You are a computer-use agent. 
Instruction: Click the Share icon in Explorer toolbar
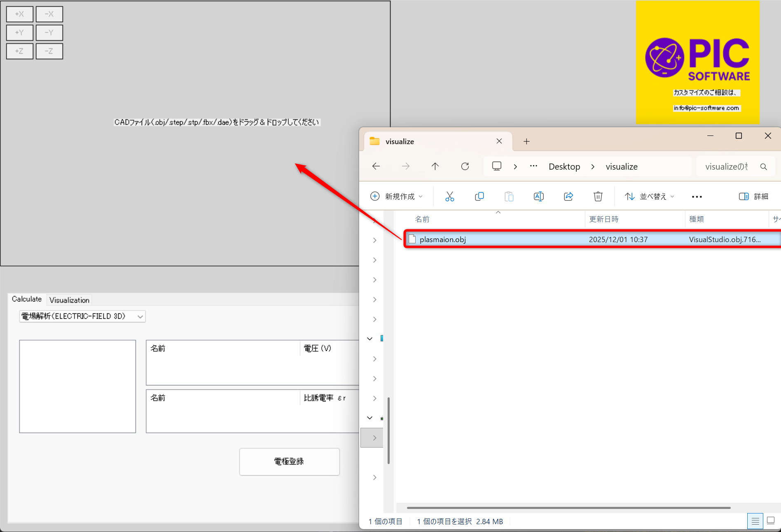pyautogui.click(x=568, y=197)
